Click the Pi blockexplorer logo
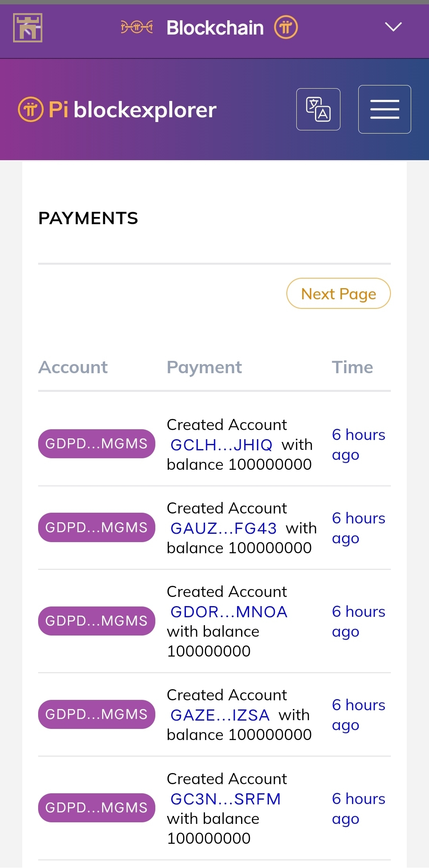The width and height of the screenshot is (429, 868). pyautogui.click(x=118, y=110)
